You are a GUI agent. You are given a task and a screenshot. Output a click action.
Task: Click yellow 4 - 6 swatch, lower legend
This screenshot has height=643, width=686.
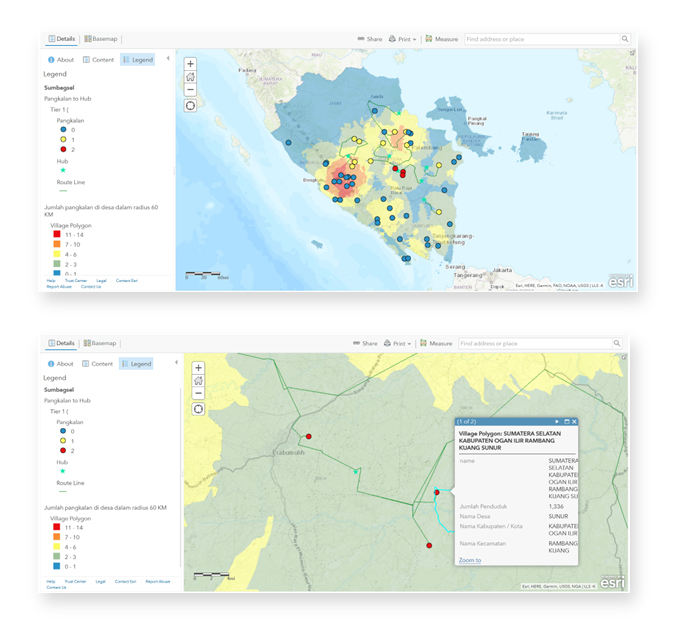(x=56, y=547)
